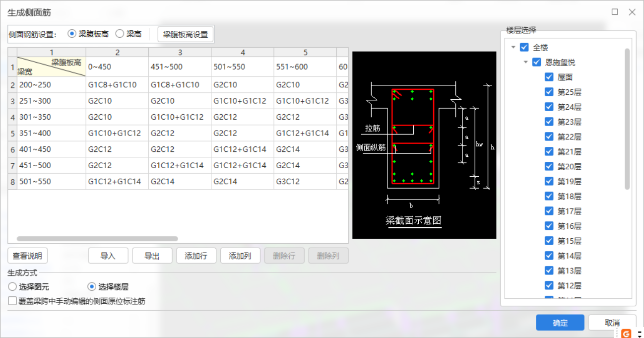Click floor list vertical scrollbar
Image resolution: width=644 pixels, height=338 pixels.
pos(627,119)
